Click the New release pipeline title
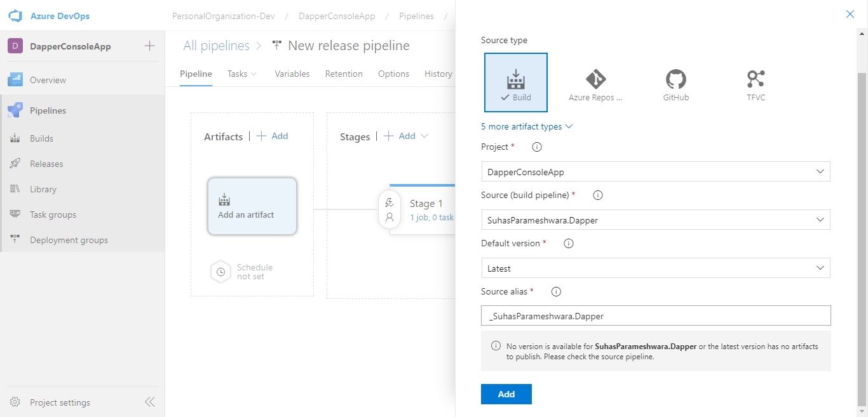This screenshot has height=417, width=868. pyautogui.click(x=349, y=46)
